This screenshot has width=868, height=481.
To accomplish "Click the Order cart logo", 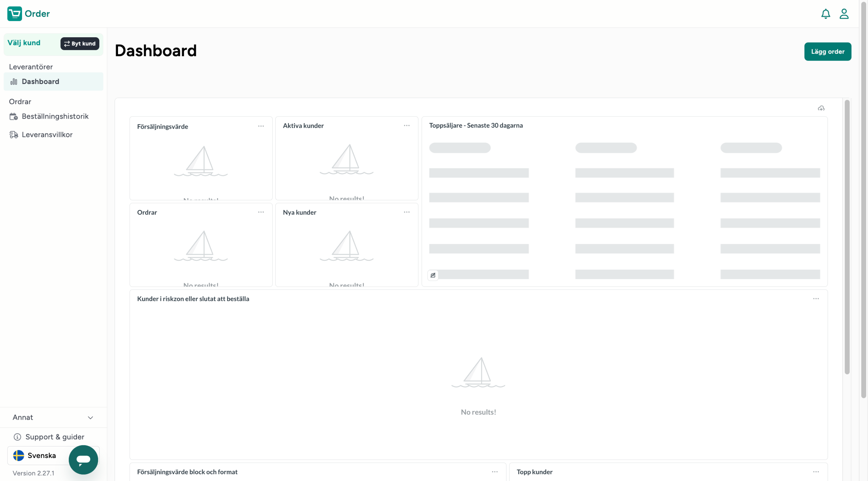I will click(x=15, y=14).
